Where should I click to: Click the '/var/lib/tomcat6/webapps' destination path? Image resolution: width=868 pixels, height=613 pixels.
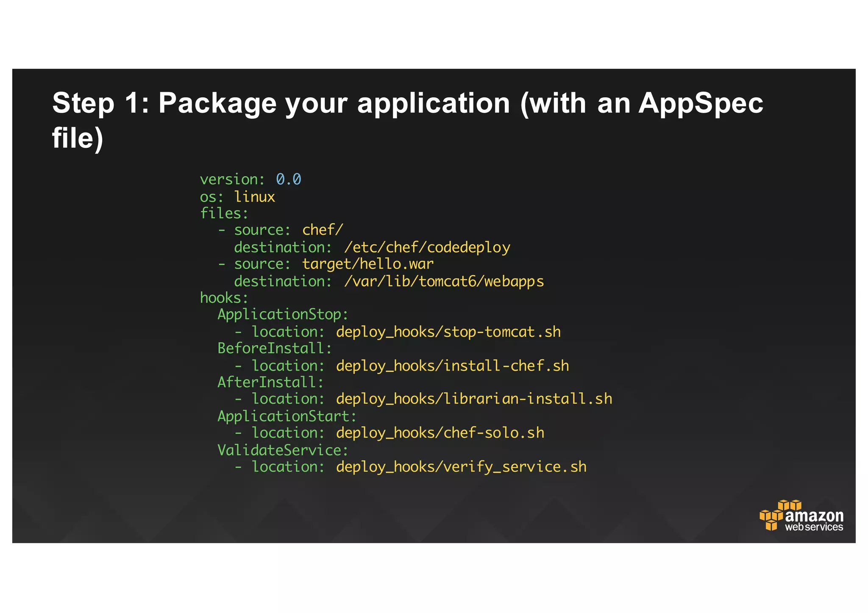click(x=444, y=281)
